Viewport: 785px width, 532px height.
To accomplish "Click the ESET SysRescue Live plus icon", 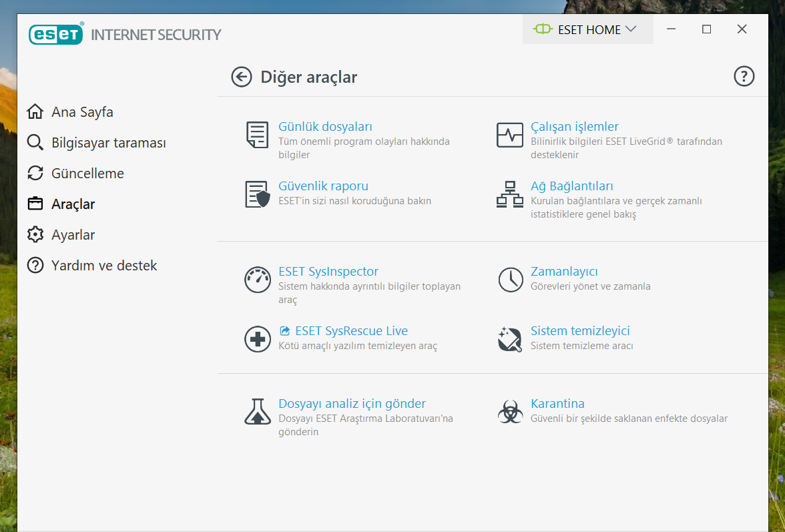I will pos(258,339).
